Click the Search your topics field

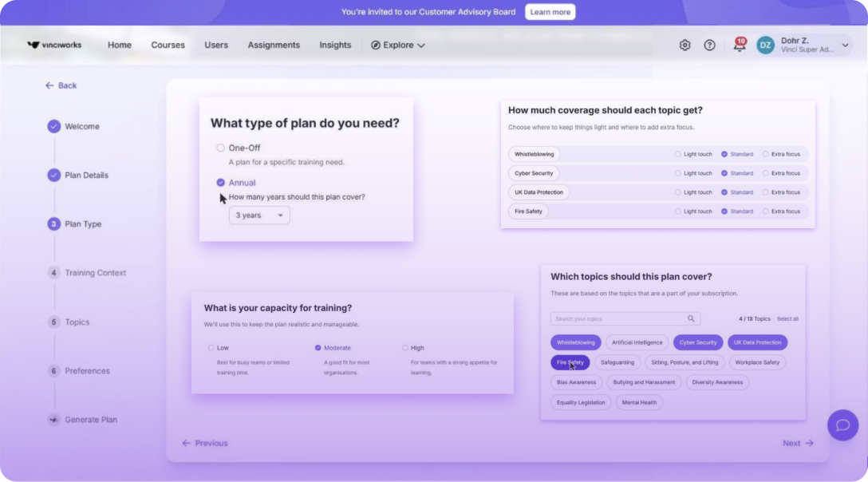pyautogui.click(x=625, y=318)
